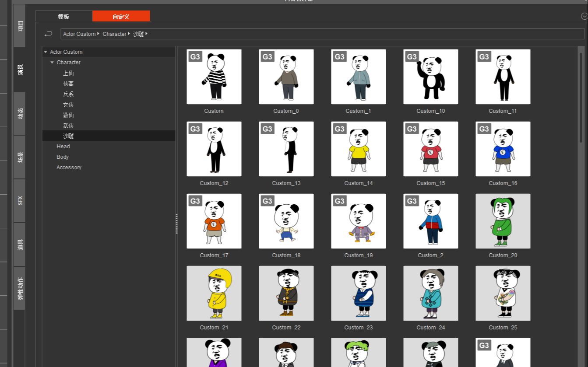Collapse the Actor Custom tree node triangle

46,52
